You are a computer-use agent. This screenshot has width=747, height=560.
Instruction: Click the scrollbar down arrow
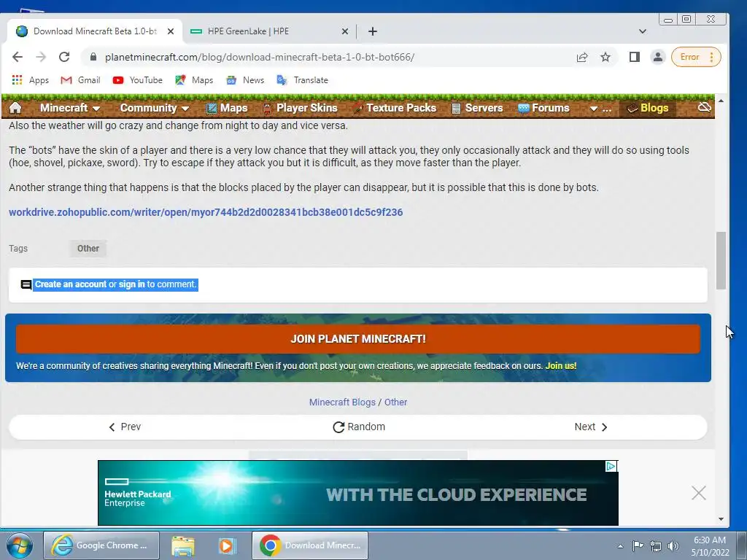pyautogui.click(x=721, y=519)
